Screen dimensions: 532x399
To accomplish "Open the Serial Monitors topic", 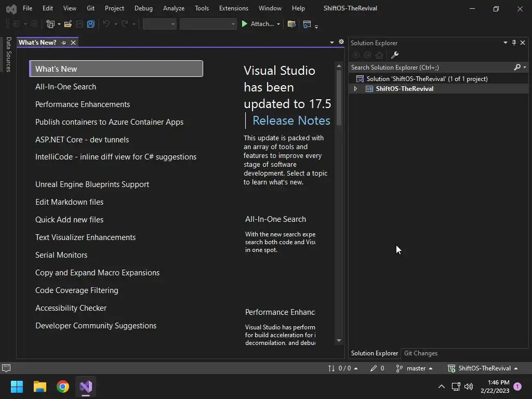I will pyautogui.click(x=61, y=255).
